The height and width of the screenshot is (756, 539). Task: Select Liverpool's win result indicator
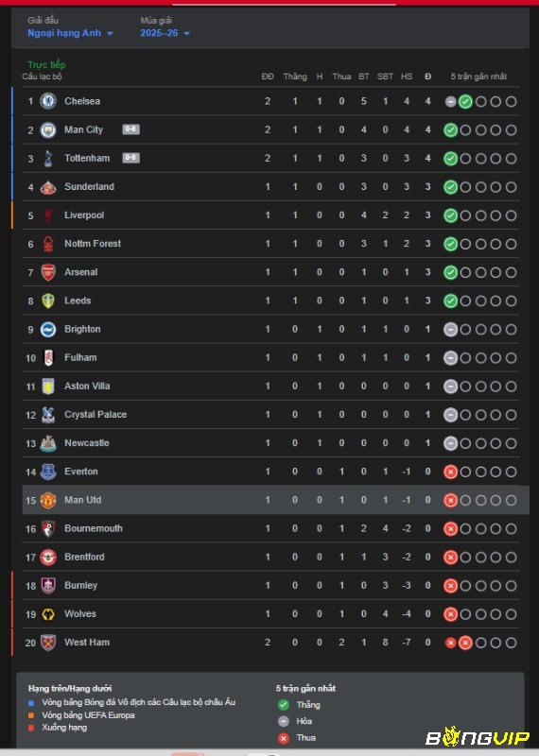(450, 215)
